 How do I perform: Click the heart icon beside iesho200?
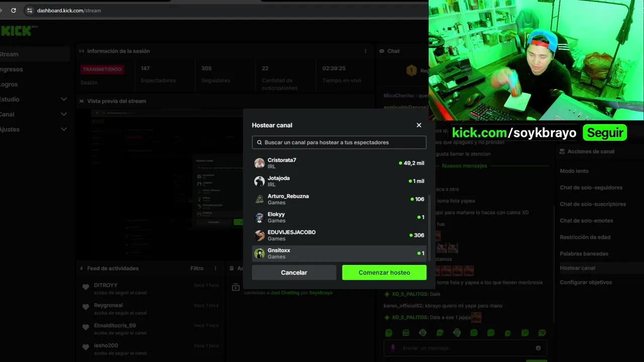point(86,347)
